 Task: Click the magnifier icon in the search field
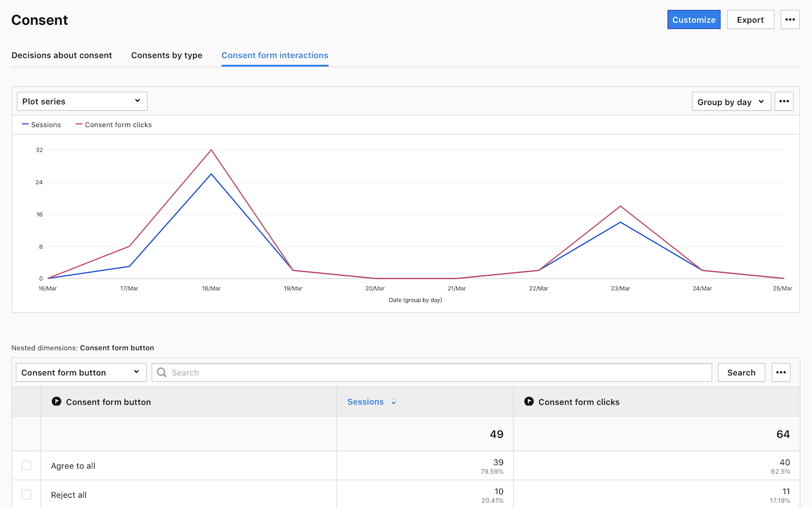point(162,373)
